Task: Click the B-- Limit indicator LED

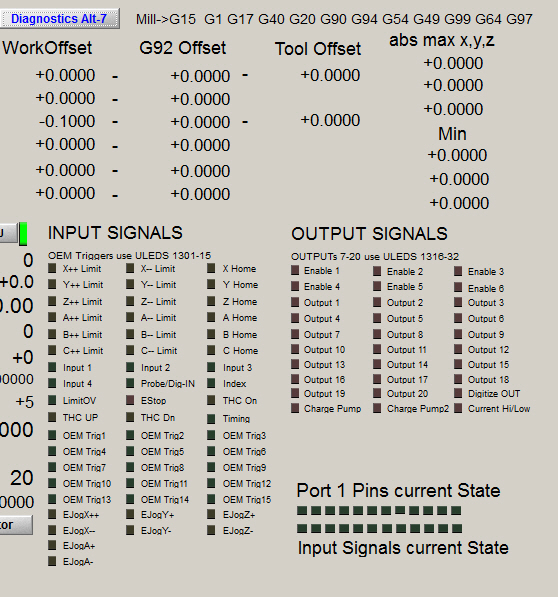Action: pos(130,334)
